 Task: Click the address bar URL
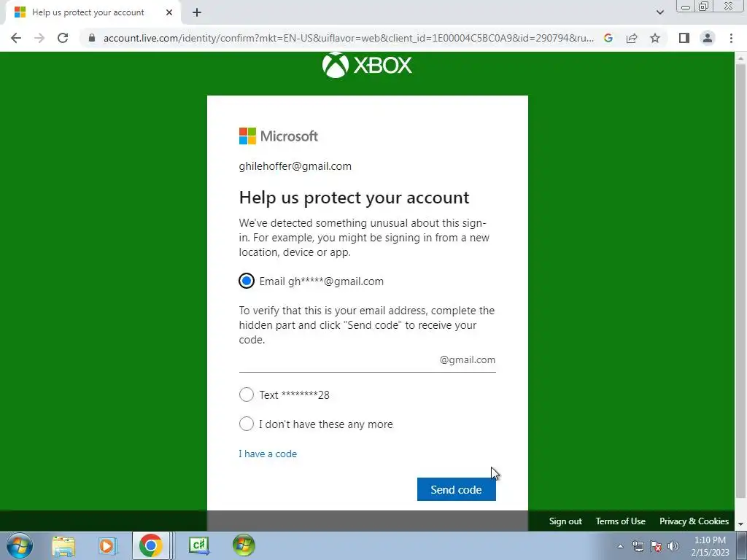[x=348, y=38]
